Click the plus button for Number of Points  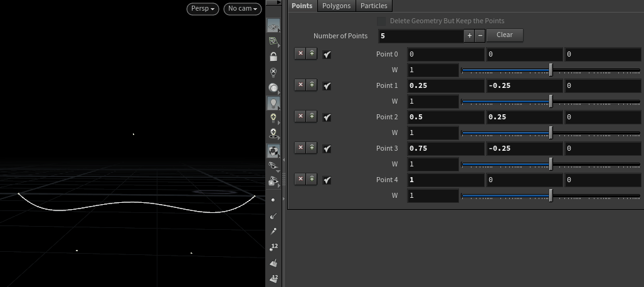[470, 36]
